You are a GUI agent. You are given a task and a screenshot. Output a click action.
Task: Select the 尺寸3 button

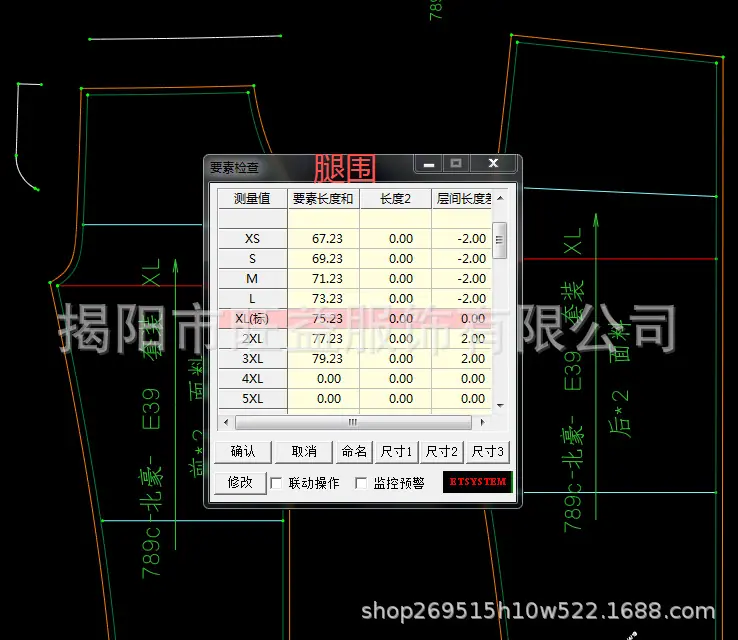pyautogui.click(x=488, y=452)
